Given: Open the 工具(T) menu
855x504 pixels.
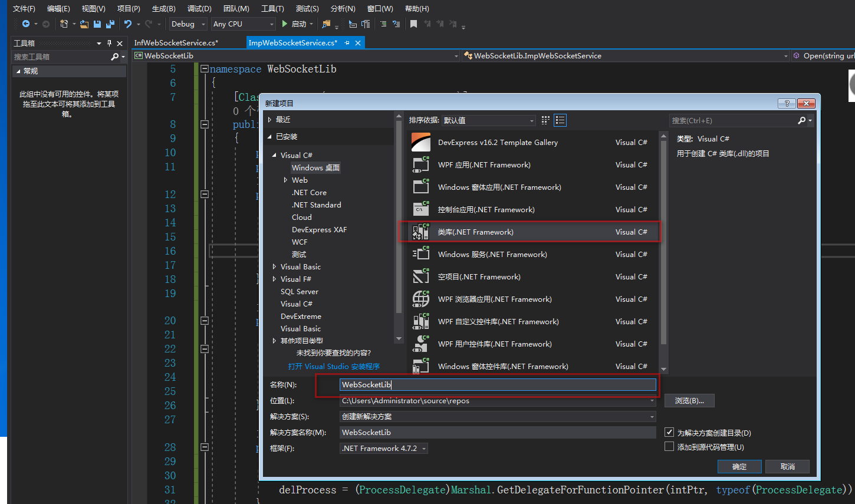Looking at the screenshot, I should [x=272, y=9].
